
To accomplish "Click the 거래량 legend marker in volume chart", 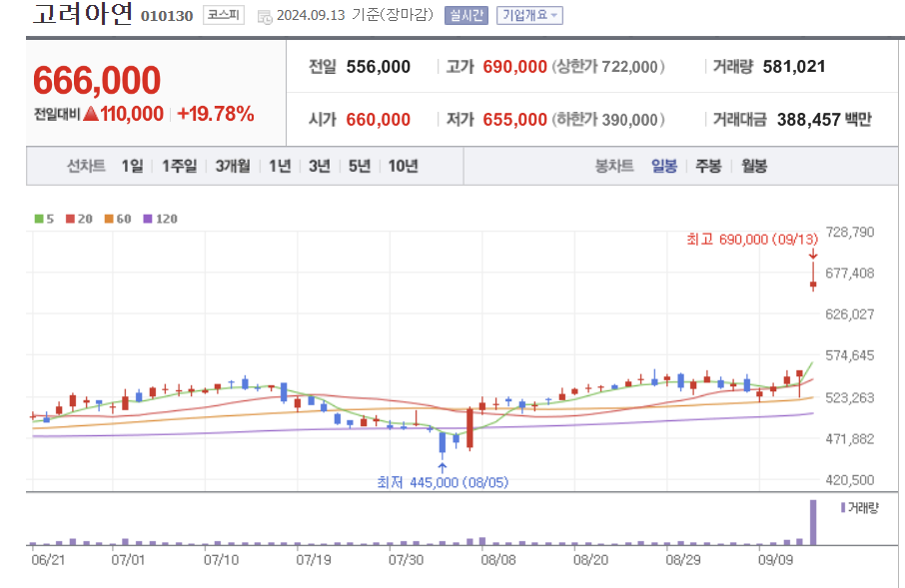I will [x=843, y=508].
